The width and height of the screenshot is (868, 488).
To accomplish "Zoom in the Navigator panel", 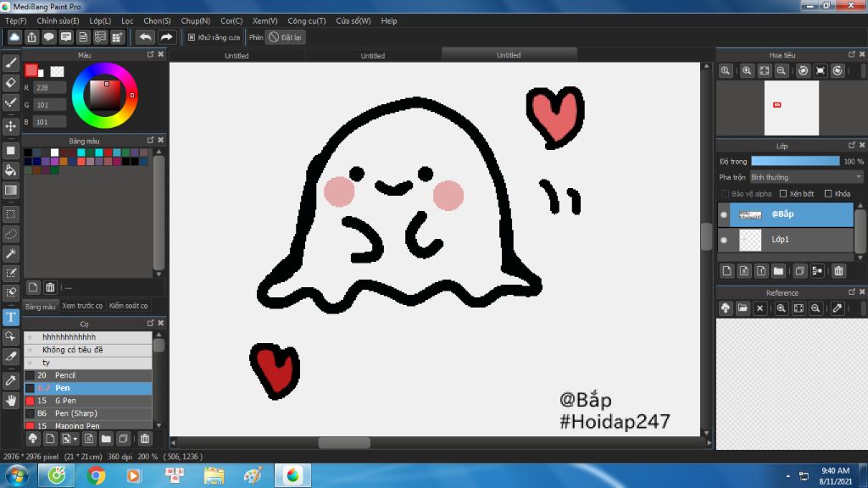I will 747,71.
